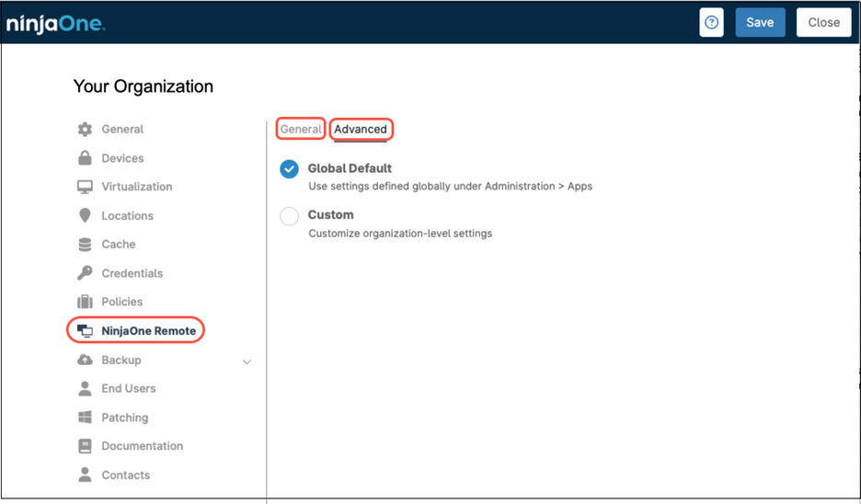Go to Virtualization section
861x504 pixels.
coord(137,187)
